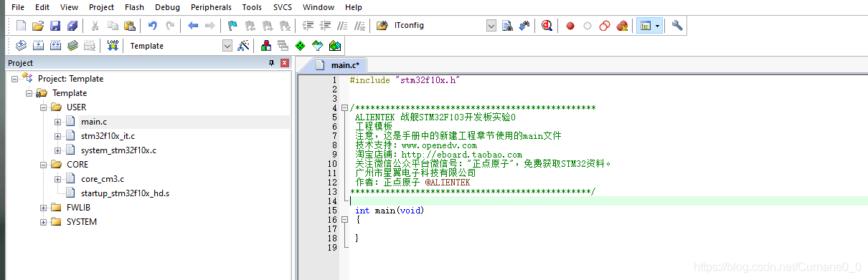Screen dimensions: 868x280
Task: Click the Select Software Packs icon
Action: point(318,46)
